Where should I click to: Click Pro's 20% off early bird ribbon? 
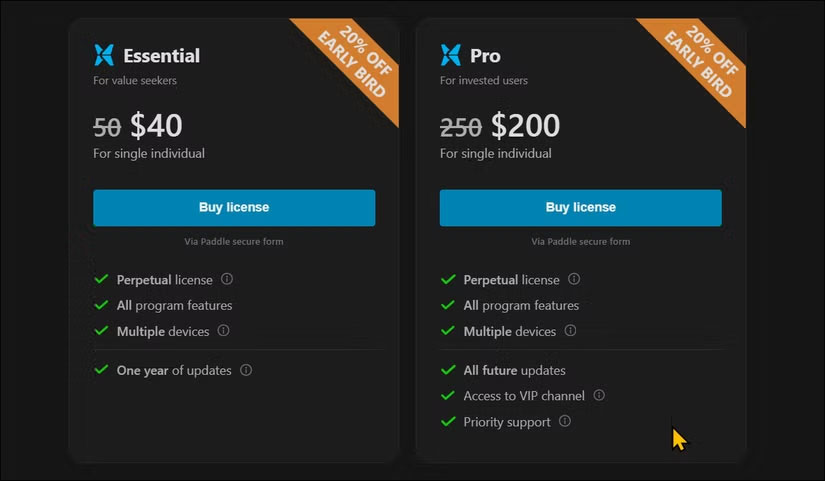[x=699, y=65]
